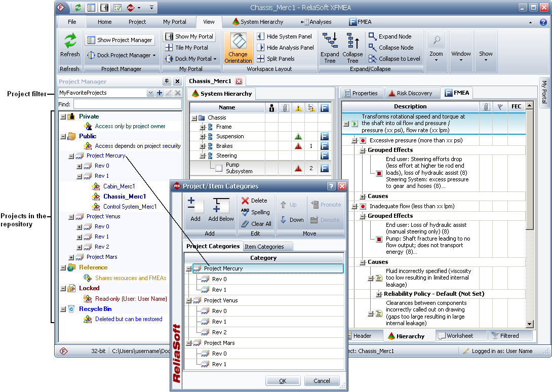Click Cancel in the Categories dialog
552x392 pixels.
322,381
